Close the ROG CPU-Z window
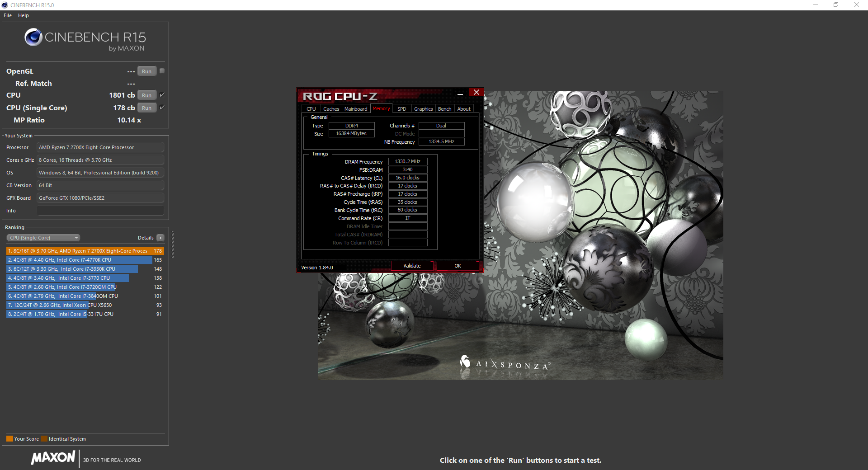 point(476,93)
